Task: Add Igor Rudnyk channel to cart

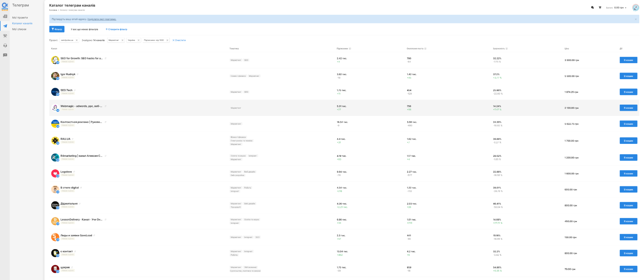Action: click(x=628, y=76)
